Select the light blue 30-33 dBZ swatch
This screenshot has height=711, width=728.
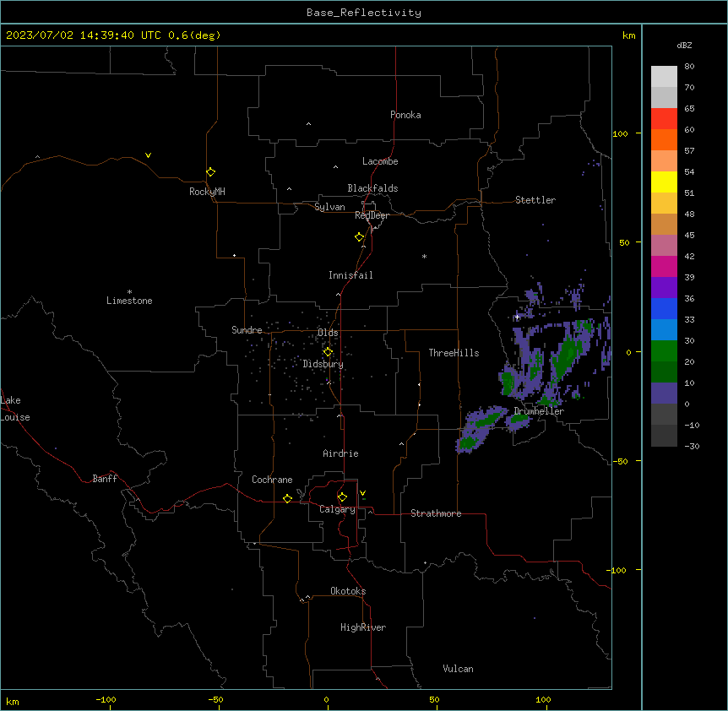tap(664, 330)
